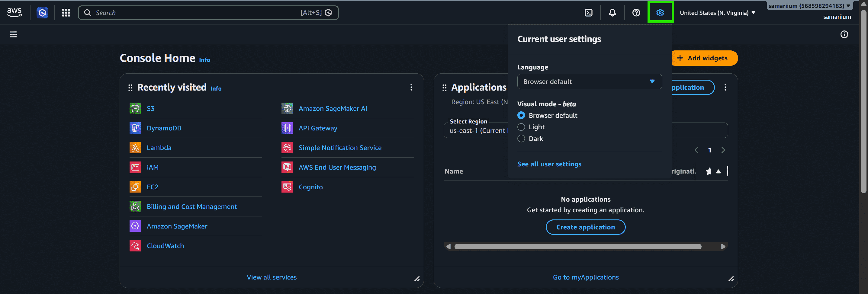
Task: Select Browser default visual mode
Action: tap(521, 116)
